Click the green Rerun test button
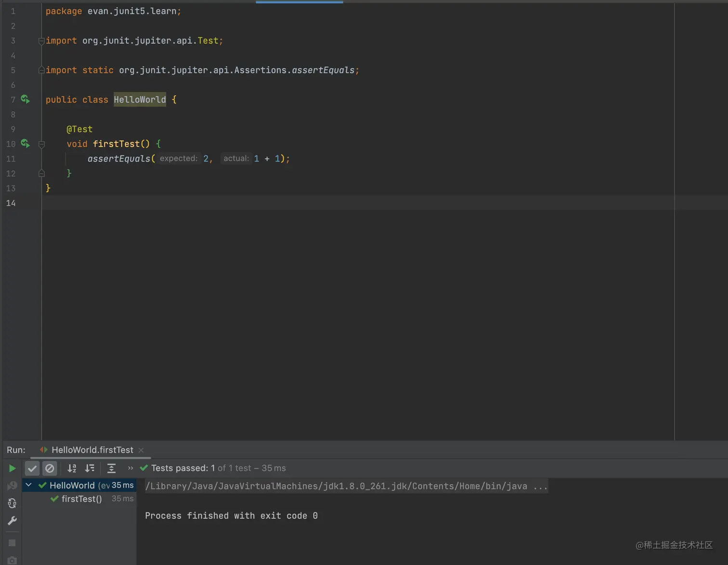Viewport: 728px width, 565px height. 12,468
